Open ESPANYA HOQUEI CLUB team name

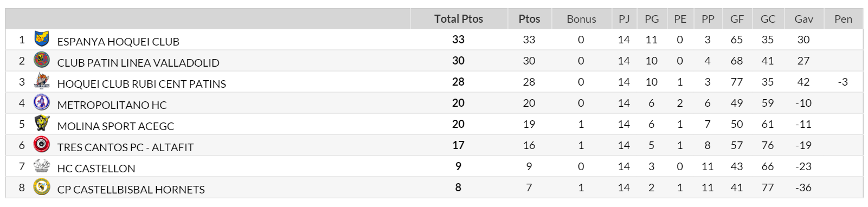(x=118, y=42)
